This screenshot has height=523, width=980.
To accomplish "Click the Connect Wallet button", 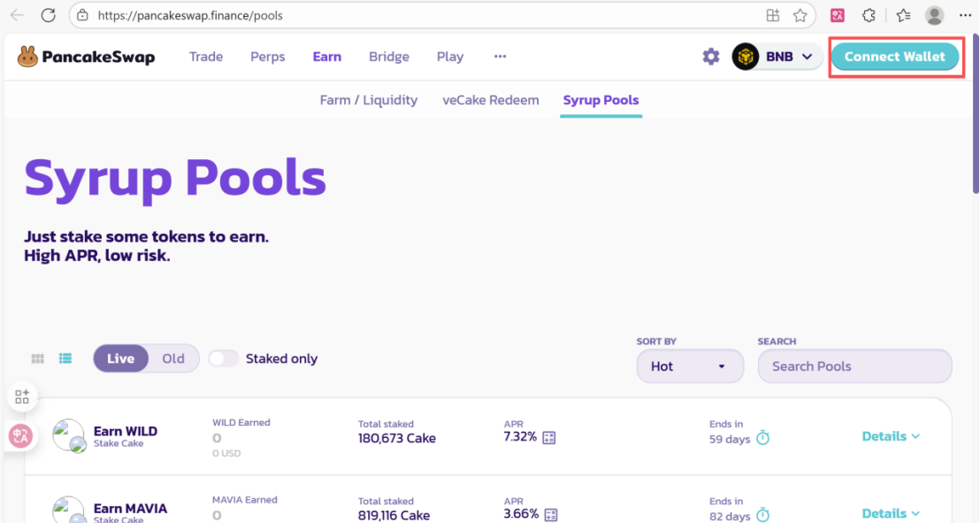I will point(895,57).
